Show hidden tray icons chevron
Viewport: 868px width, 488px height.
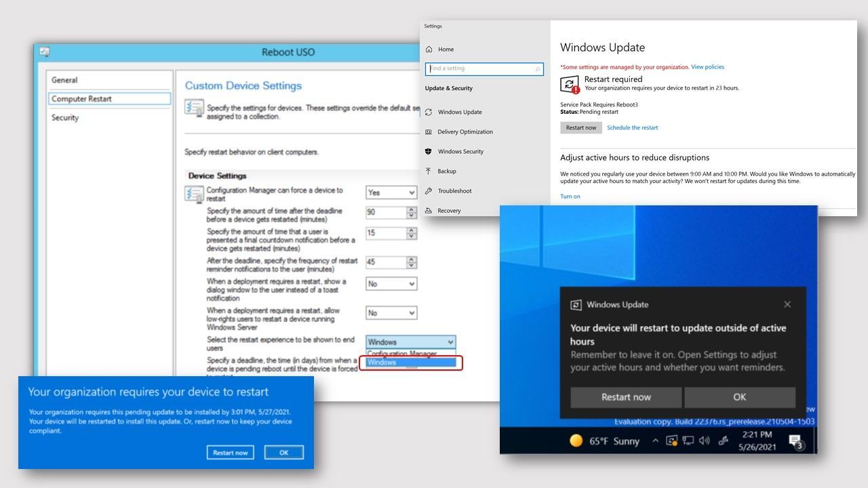(x=655, y=441)
